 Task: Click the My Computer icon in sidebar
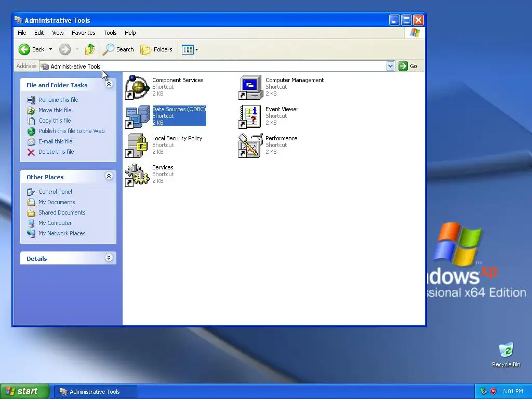pyautogui.click(x=31, y=223)
